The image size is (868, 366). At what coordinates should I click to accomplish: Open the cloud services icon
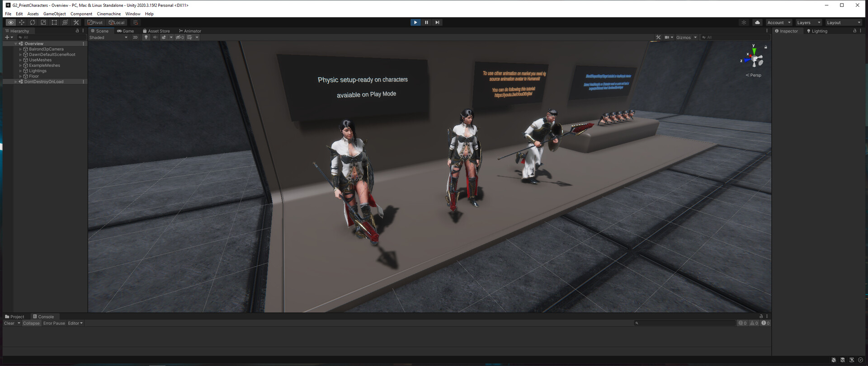(x=757, y=22)
